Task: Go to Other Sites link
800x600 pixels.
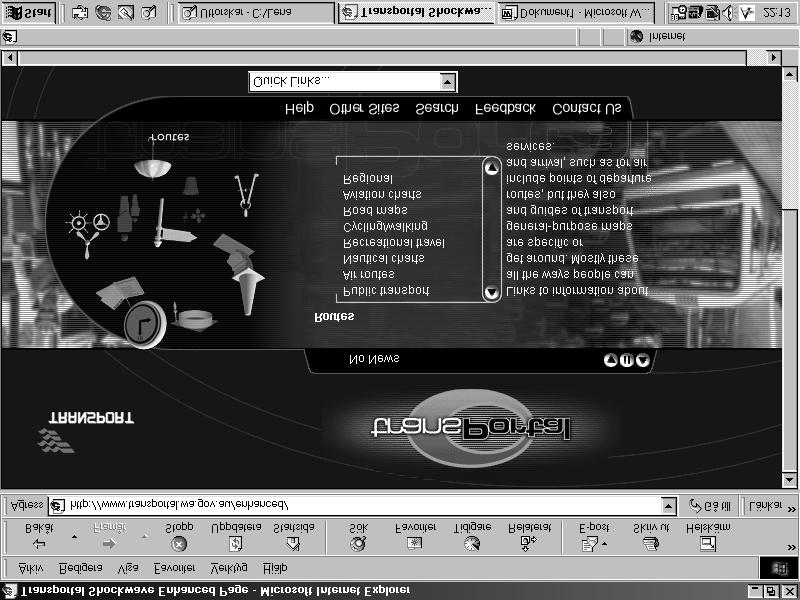Action: coord(364,109)
